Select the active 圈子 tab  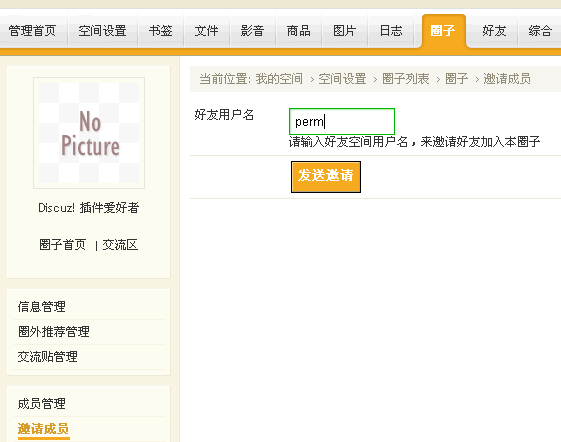(444, 31)
